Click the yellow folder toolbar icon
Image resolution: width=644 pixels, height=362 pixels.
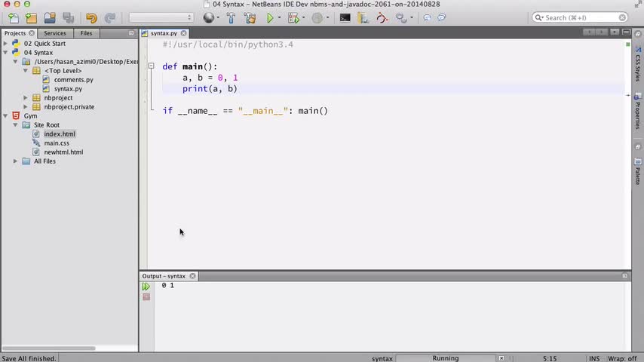363,17
